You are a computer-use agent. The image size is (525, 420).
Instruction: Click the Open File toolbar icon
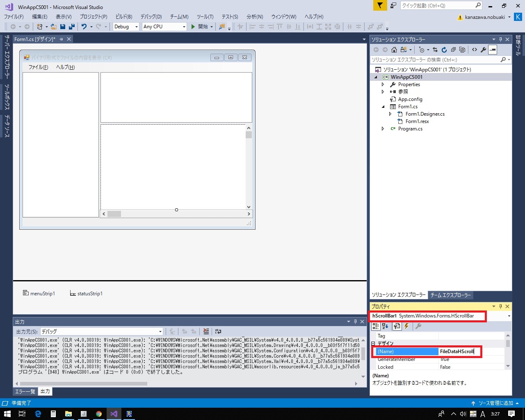[53, 27]
